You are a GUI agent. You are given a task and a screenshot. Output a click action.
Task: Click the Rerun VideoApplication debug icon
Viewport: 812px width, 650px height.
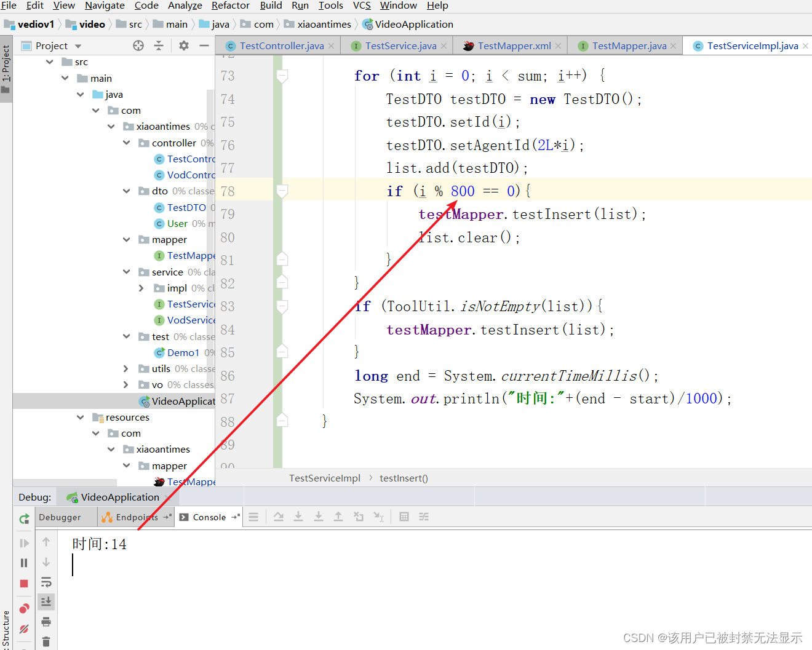tap(24, 518)
